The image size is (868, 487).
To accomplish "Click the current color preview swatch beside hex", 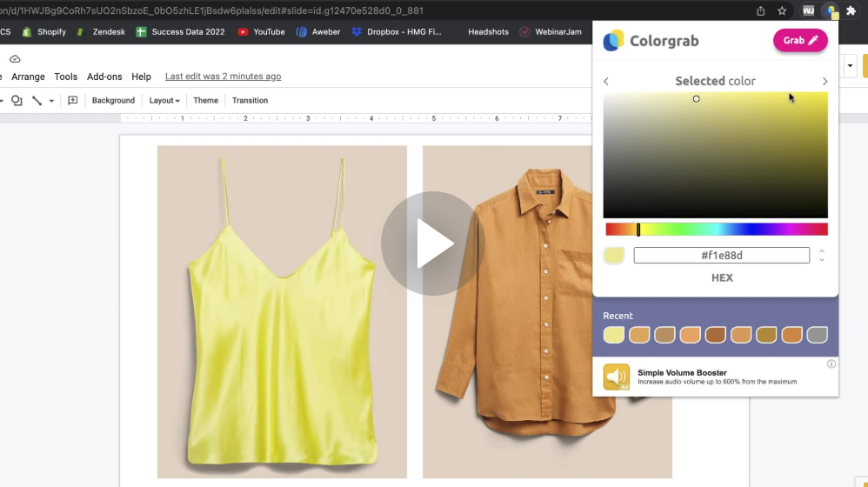I will (614, 255).
